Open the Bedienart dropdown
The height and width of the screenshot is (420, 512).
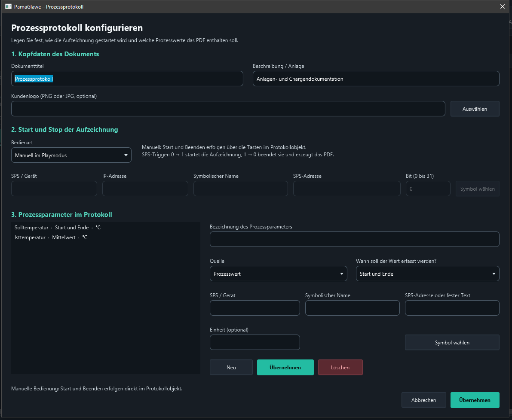(x=71, y=155)
